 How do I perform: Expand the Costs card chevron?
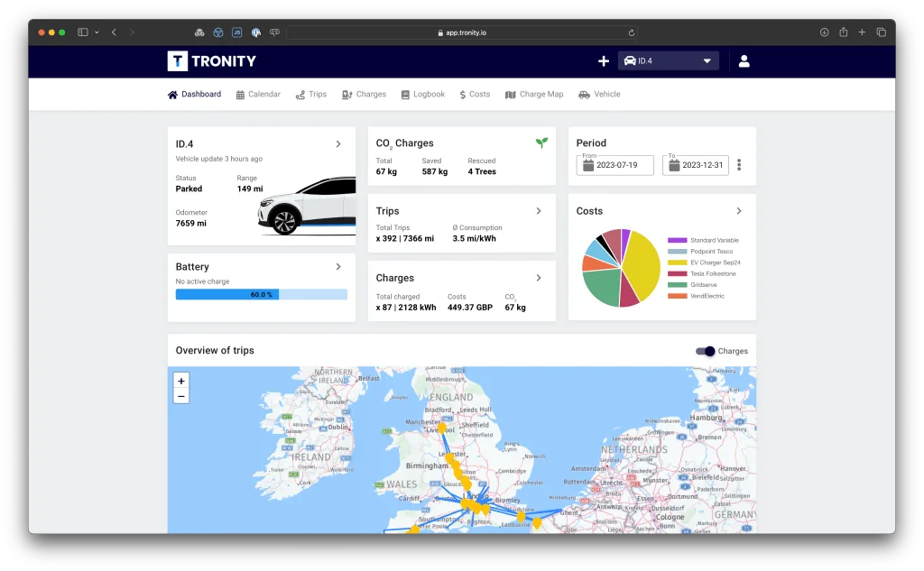[739, 211]
